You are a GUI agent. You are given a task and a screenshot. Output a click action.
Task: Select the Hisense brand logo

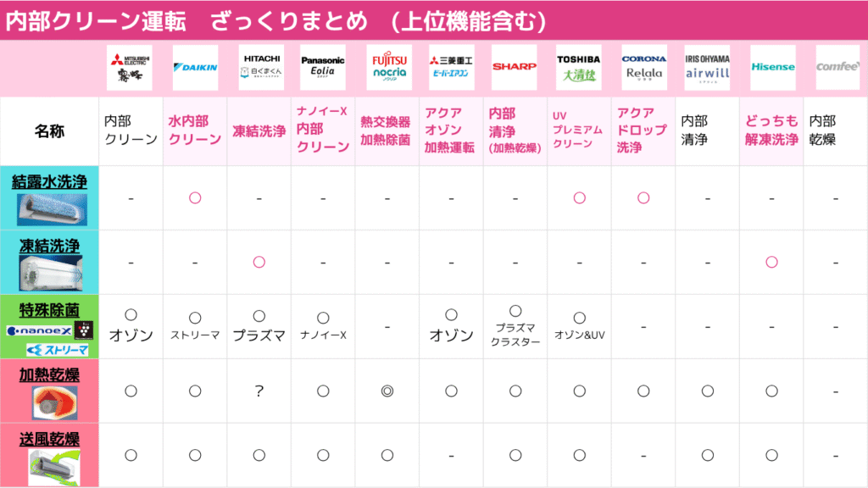pos(773,68)
